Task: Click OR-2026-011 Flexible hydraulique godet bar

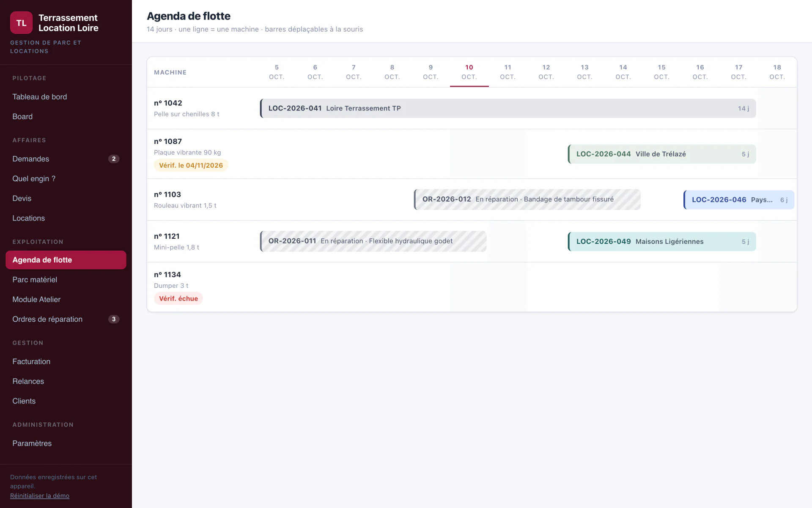Action: 373,241
